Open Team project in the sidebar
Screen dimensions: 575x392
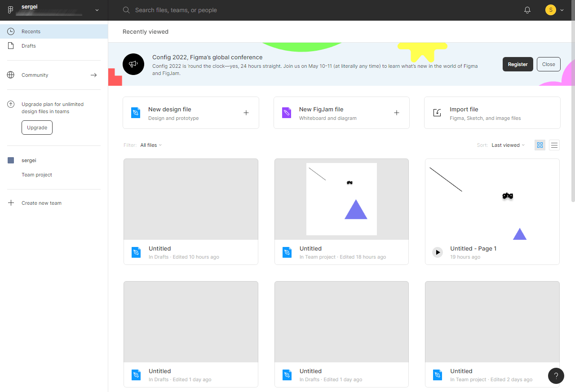coord(54,175)
